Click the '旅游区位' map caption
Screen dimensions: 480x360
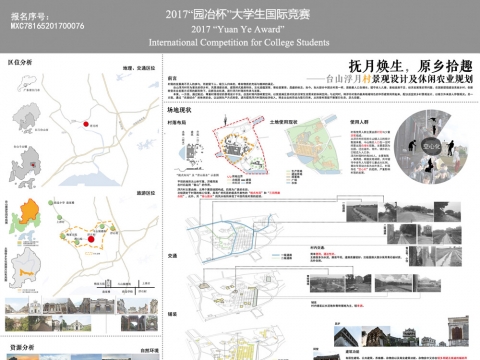(146, 193)
